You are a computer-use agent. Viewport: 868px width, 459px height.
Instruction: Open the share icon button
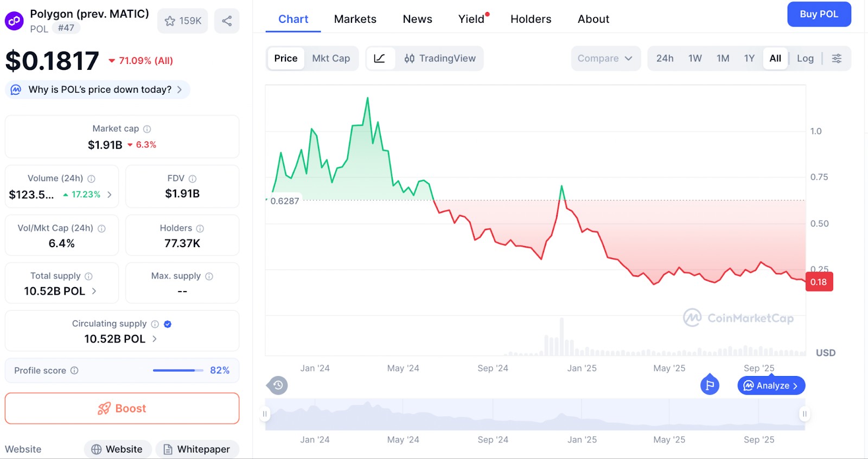click(x=227, y=21)
